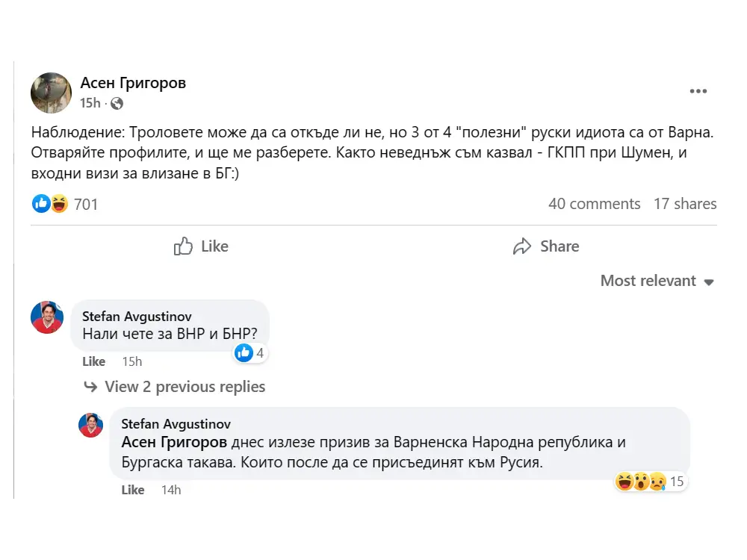
Task: Like the reply about Варненска Народна република
Action: tap(132, 490)
